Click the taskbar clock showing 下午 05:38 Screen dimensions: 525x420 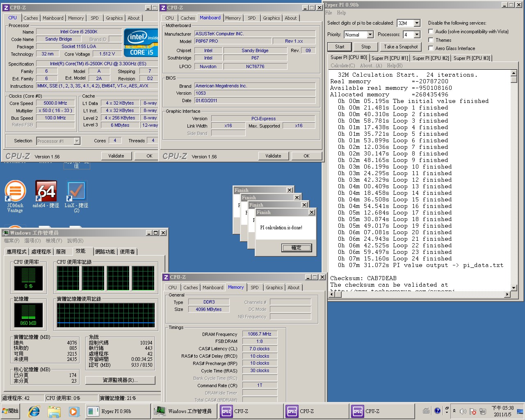(x=502, y=411)
